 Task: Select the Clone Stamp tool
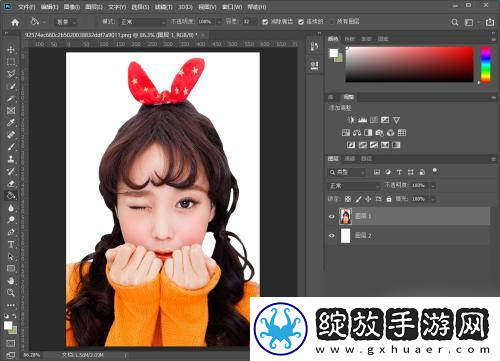pos(11,159)
